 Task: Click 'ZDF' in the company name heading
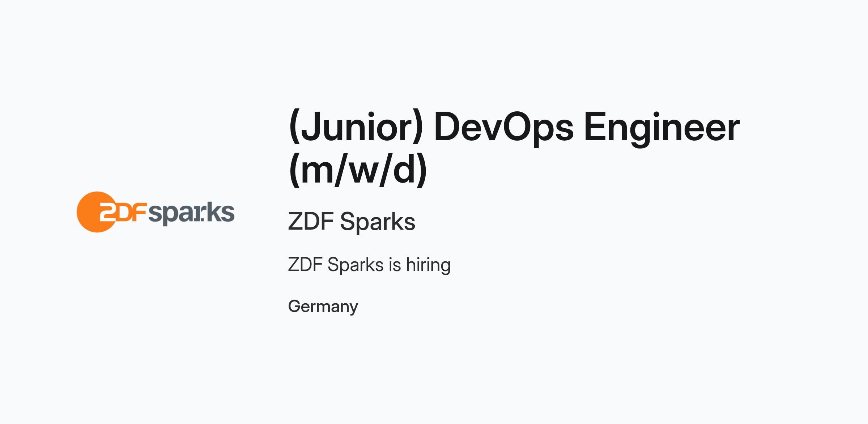tap(311, 221)
